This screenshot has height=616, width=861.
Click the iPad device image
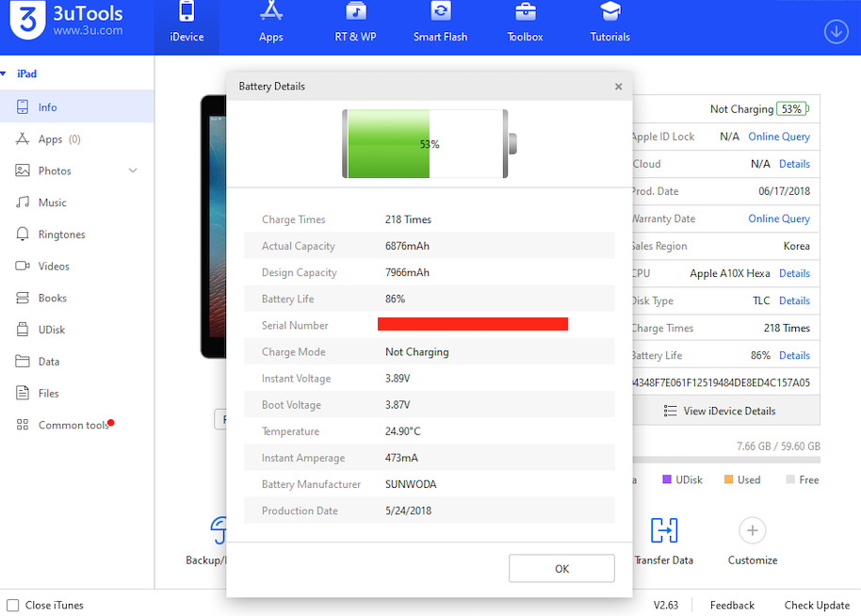pyautogui.click(x=214, y=227)
